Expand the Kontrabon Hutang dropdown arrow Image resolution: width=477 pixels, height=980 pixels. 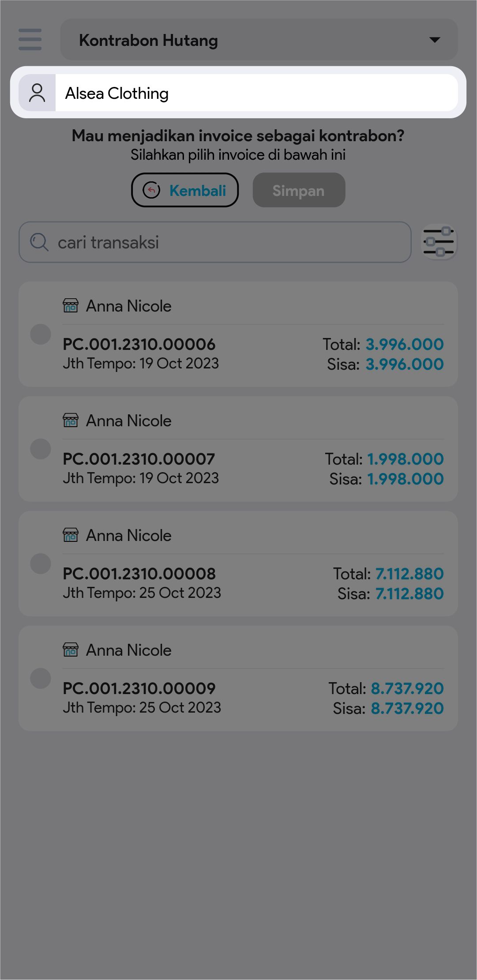coord(435,40)
